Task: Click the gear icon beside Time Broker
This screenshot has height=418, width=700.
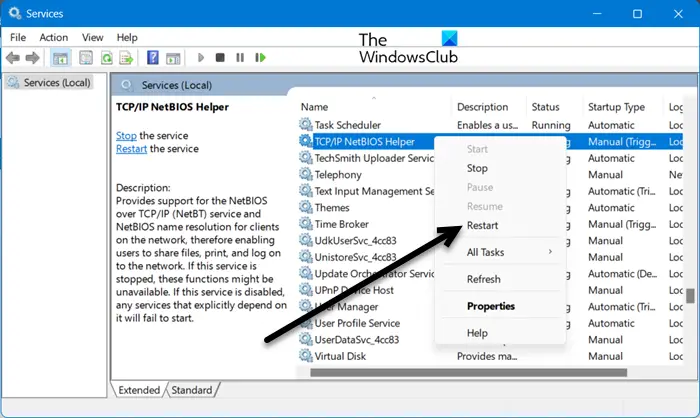Action: pyautogui.click(x=306, y=224)
